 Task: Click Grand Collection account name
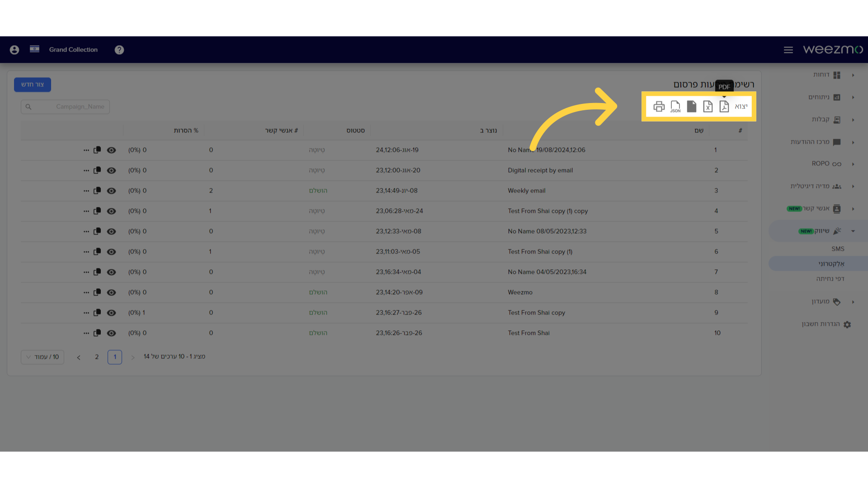click(x=73, y=50)
